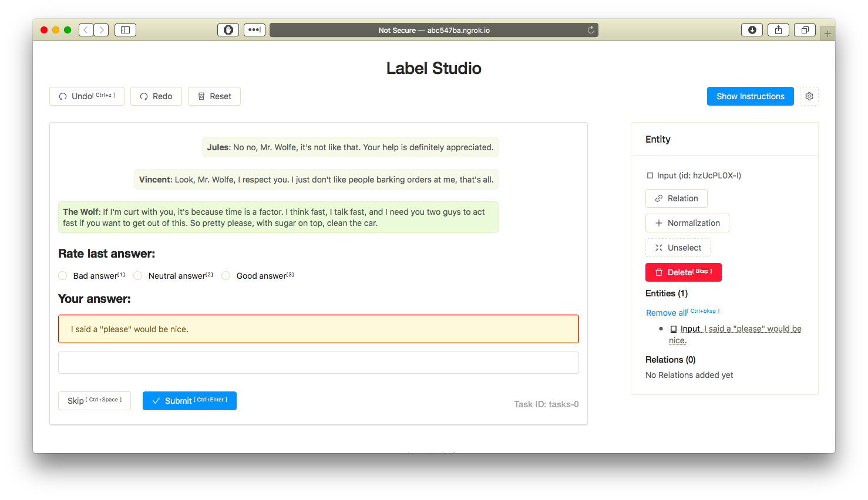This screenshot has height=500, width=868.
Task: Click the Redo button
Action: tap(156, 96)
